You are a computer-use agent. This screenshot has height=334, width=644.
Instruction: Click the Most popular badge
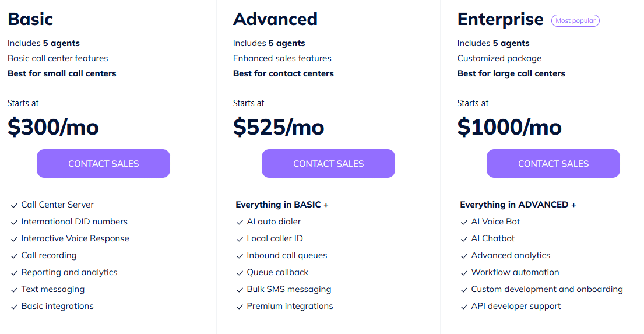[575, 20]
